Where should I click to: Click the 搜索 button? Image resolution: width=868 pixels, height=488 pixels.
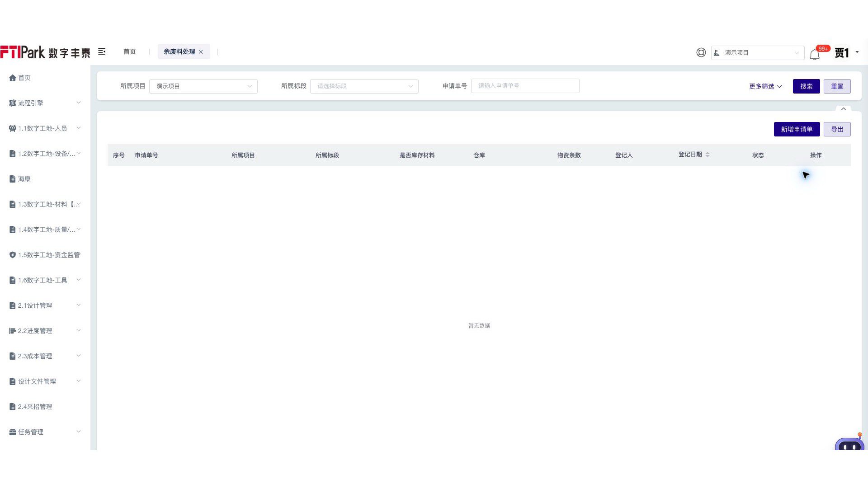tap(807, 86)
